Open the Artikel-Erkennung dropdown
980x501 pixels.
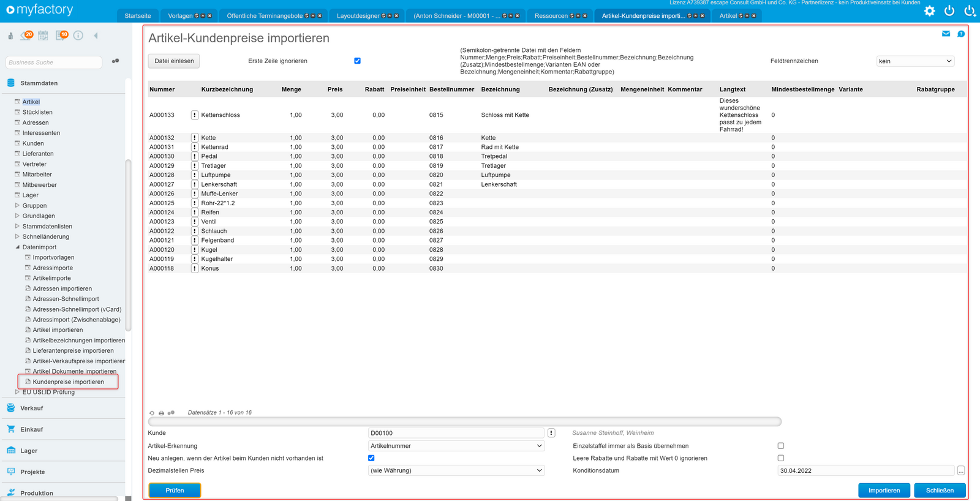coord(456,446)
